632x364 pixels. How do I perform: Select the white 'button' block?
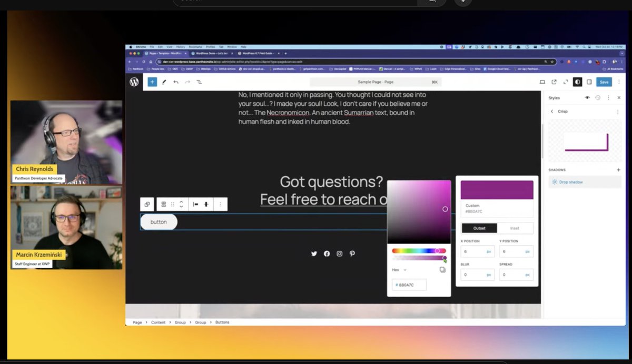tap(159, 222)
